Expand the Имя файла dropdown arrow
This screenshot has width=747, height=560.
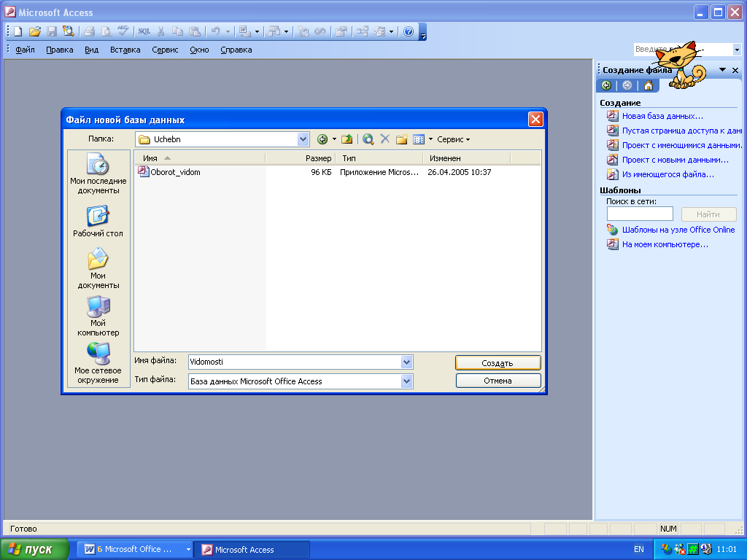click(x=406, y=362)
